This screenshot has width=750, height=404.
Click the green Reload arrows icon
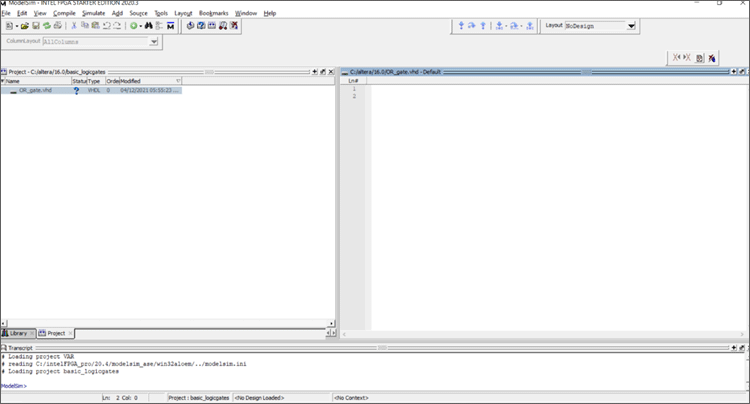point(47,26)
